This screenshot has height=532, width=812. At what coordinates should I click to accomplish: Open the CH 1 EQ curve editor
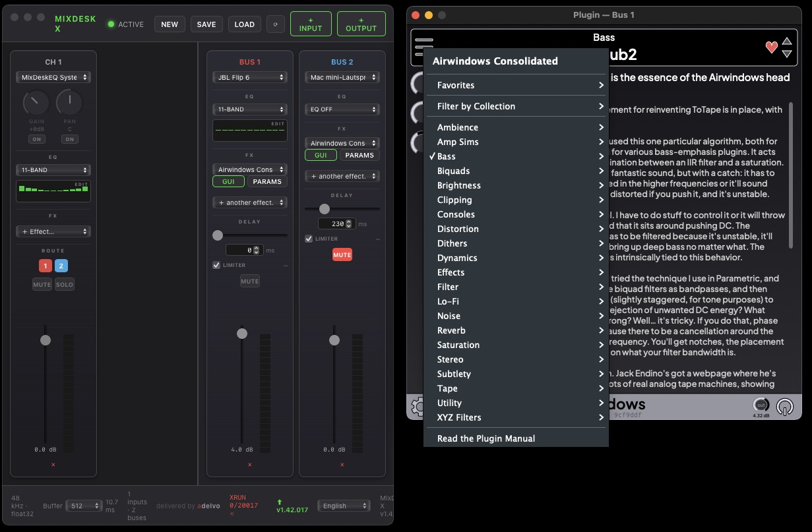(x=53, y=191)
